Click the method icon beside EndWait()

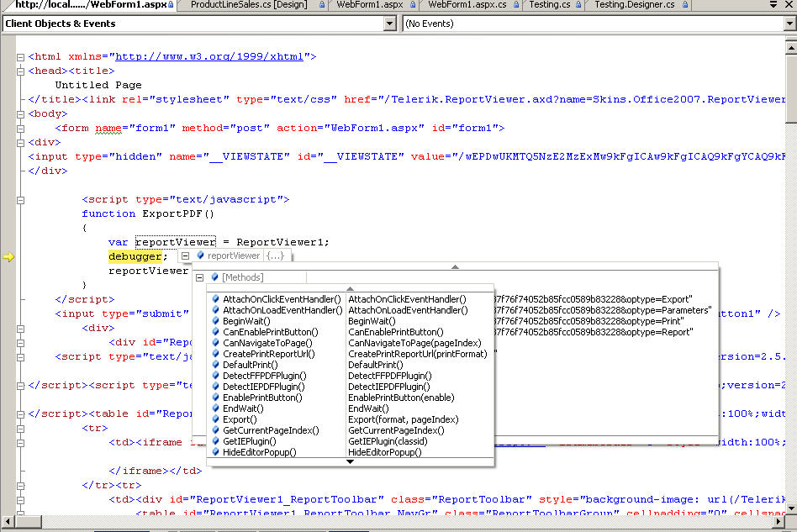click(x=215, y=408)
